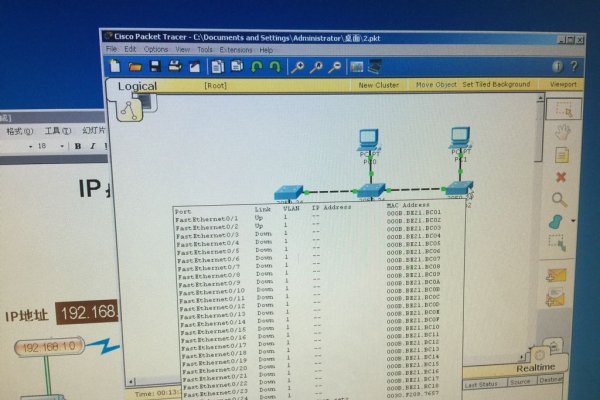
Task: Click the Undo green arrow icon
Action: pos(256,67)
